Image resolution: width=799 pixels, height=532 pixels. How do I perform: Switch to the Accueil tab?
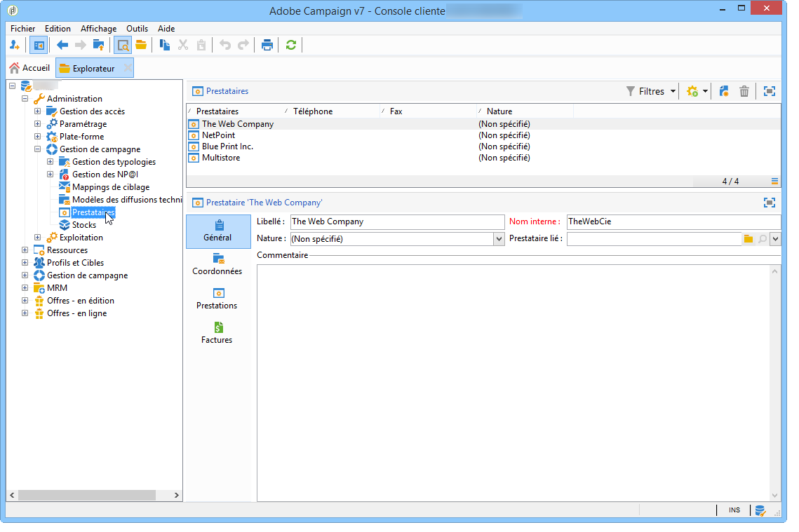pyautogui.click(x=30, y=68)
